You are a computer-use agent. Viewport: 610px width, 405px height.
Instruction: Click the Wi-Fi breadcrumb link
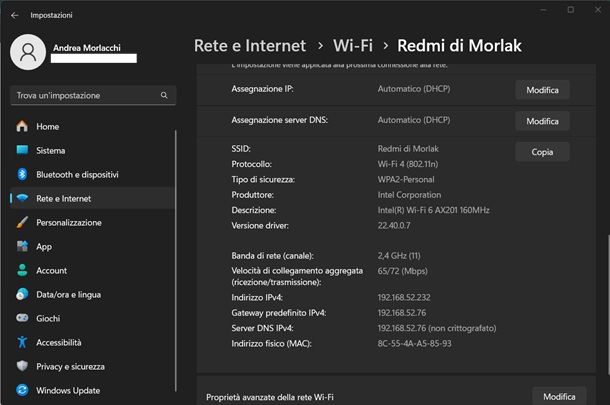point(353,46)
